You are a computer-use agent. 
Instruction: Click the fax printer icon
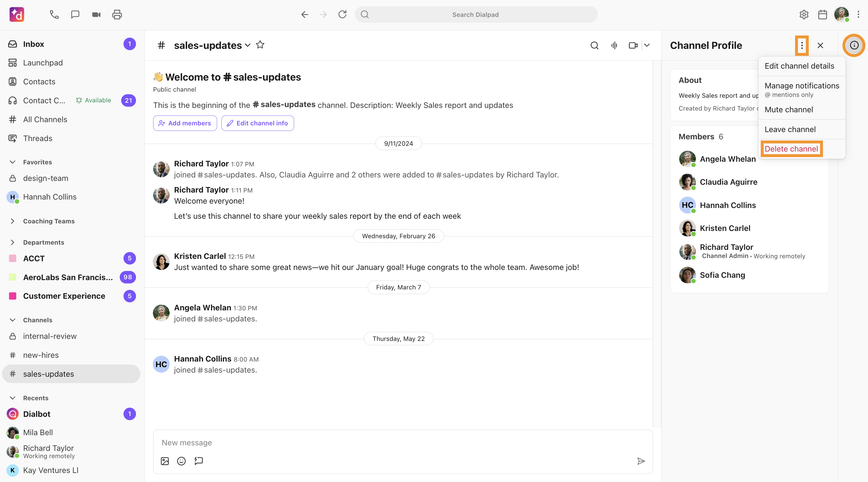(117, 15)
